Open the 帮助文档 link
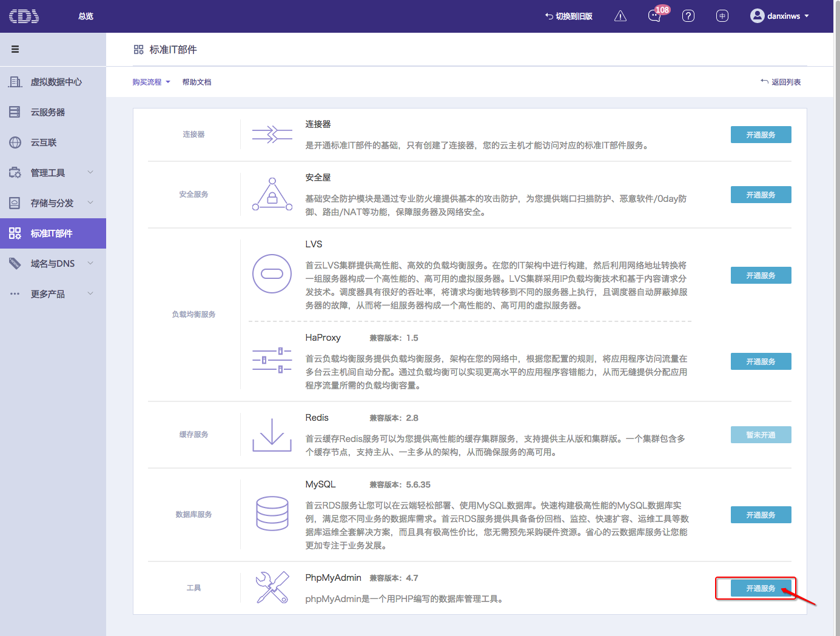 click(x=197, y=82)
